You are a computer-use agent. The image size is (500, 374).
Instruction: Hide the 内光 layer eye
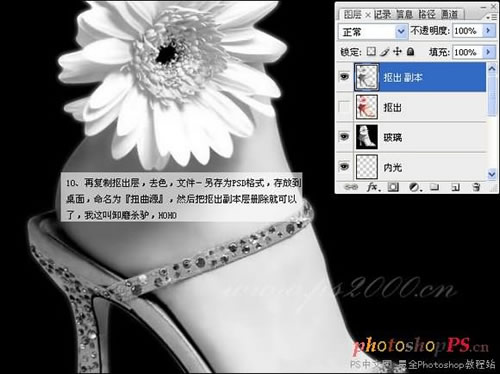tap(344, 166)
